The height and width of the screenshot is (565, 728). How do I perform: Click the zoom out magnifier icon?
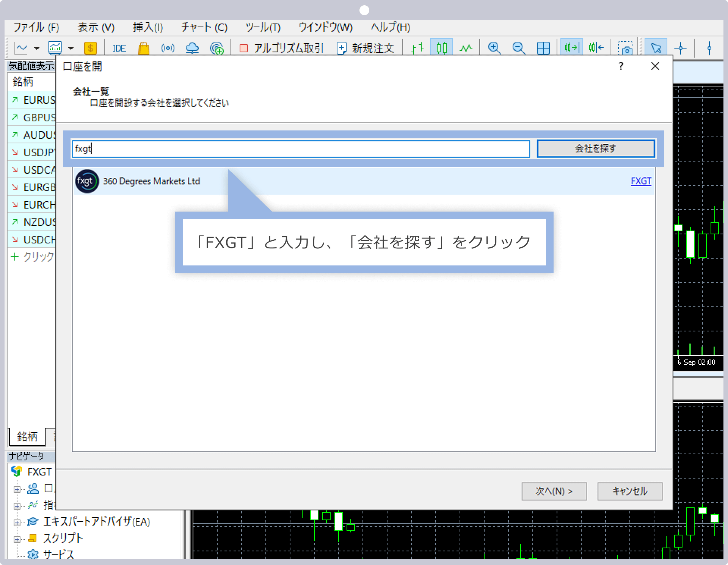[518, 48]
